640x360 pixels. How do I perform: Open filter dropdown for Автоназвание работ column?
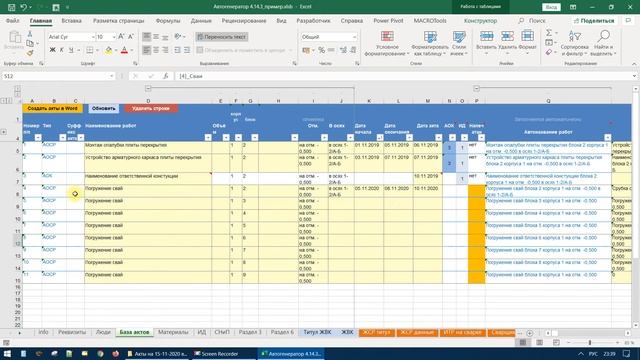[608, 138]
